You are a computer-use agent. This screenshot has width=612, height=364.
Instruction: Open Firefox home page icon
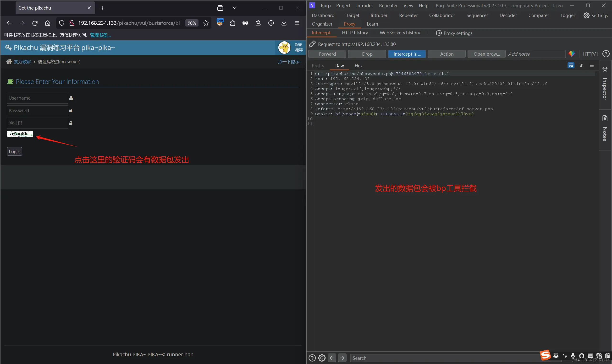48,23
